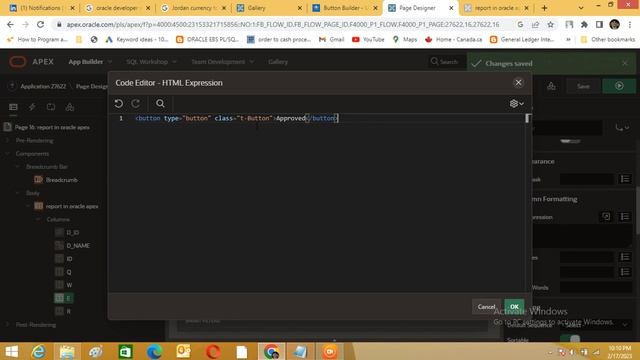Switch to the Button Builder tab
640x360 pixels.
[x=344, y=8]
